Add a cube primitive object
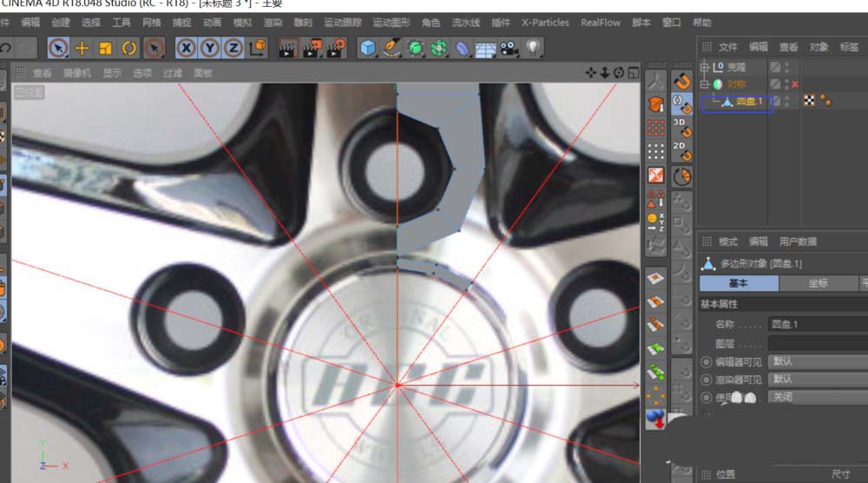868x483 pixels. (368, 48)
